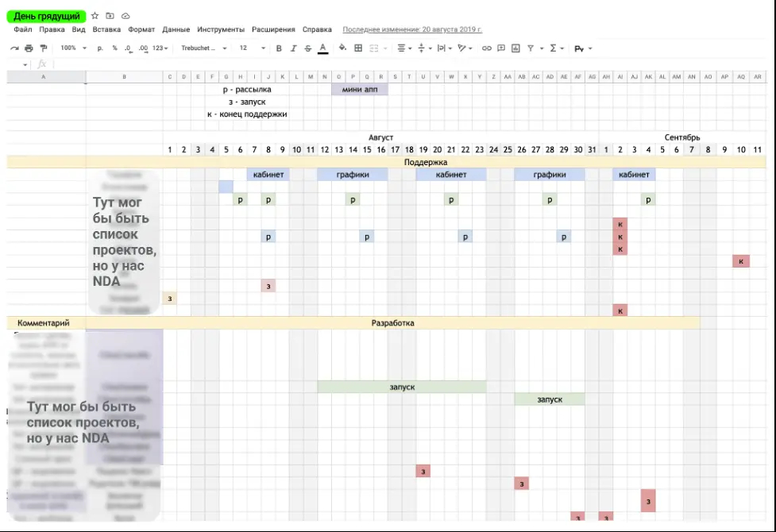Image resolution: width=776 pixels, height=532 pixels.
Task: Expand the input tools dropdown arrow
Action: coord(590,48)
